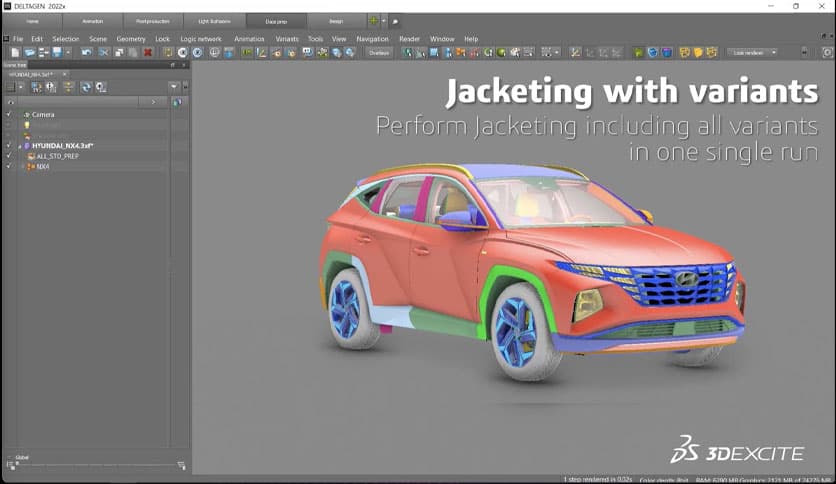This screenshot has width=836, height=484.
Task: Click the Cut scissors icon
Action: click(104, 52)
